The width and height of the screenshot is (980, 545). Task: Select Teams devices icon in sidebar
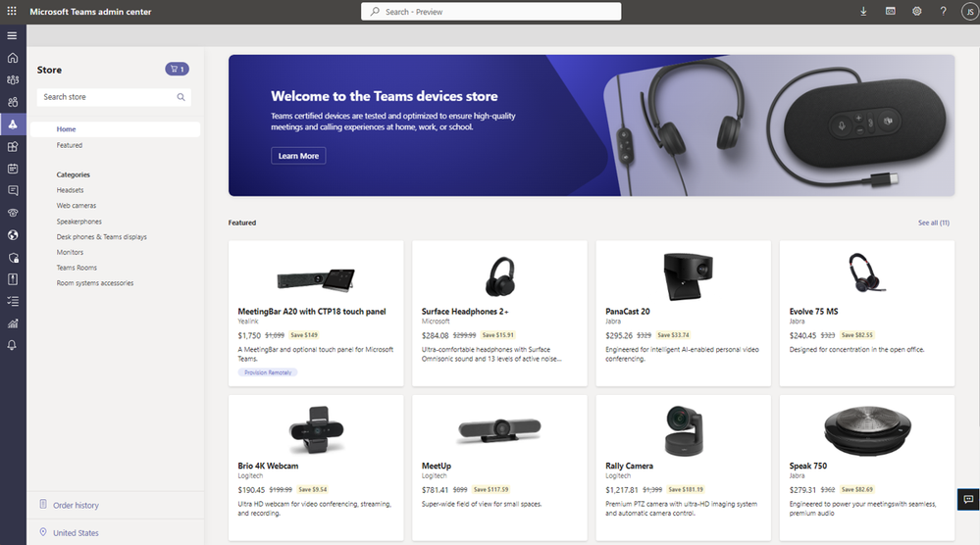[x=13, y=124]
